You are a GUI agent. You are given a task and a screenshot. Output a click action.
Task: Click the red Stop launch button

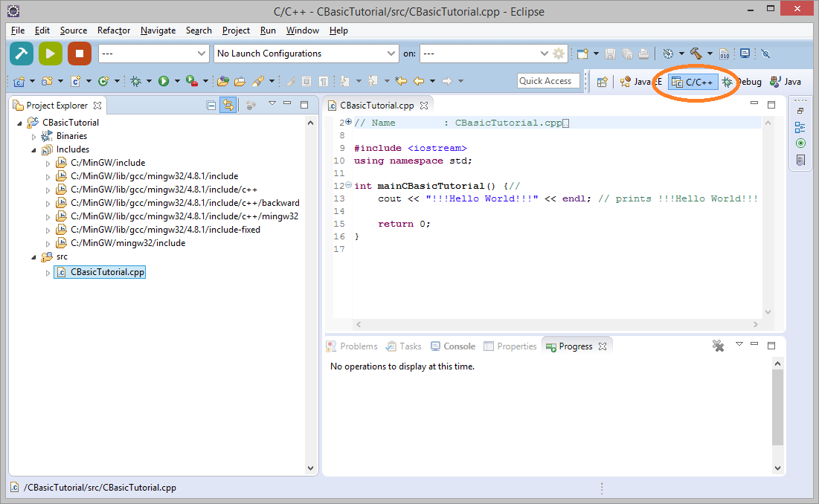80,54
